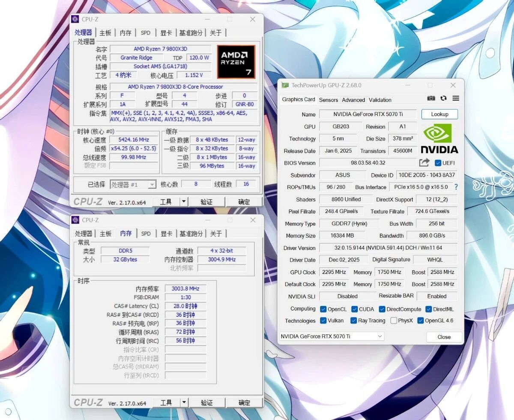This screenshot has height=420, width=514.
Task: Open the GPU selection dropdown RTX 5070 Ti
Action: tap(332, 336)
